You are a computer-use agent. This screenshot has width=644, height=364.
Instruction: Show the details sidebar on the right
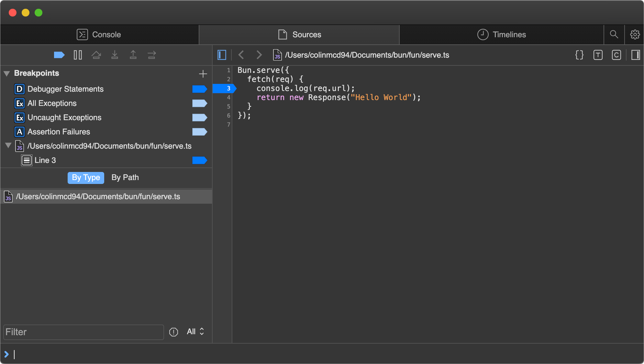pos(635,55)
